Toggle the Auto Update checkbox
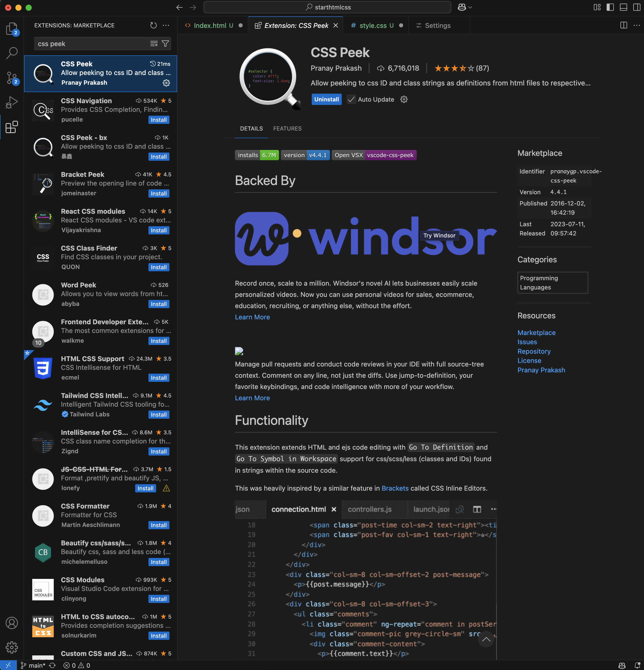This screenshot has height=670, width=644. [351, 100]
